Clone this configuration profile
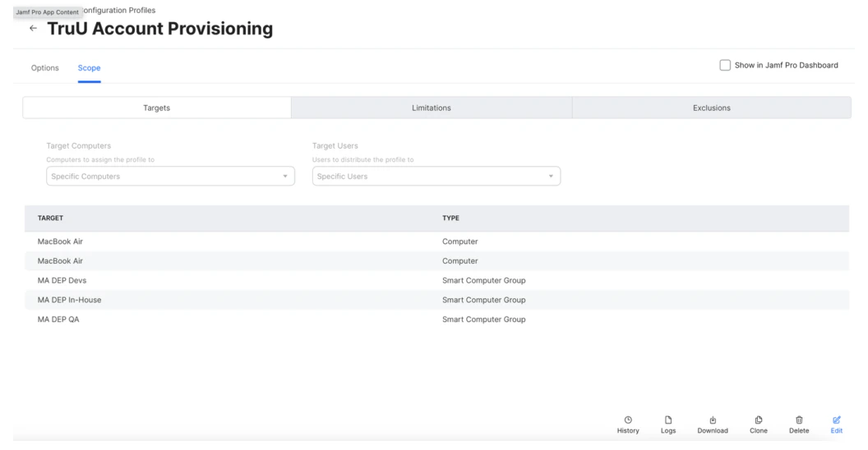Screen dimensions: 868x450 click(759, 425)
